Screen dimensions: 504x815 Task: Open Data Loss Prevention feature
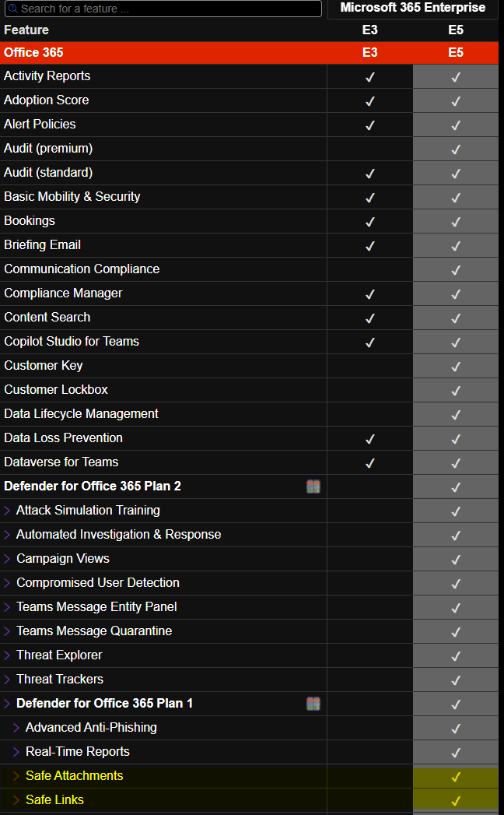[64, 438]
